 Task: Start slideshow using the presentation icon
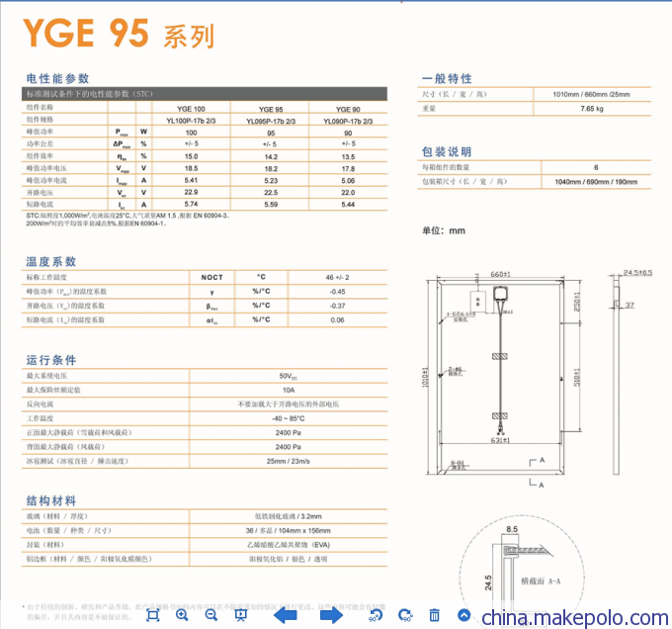click(241, 614)
